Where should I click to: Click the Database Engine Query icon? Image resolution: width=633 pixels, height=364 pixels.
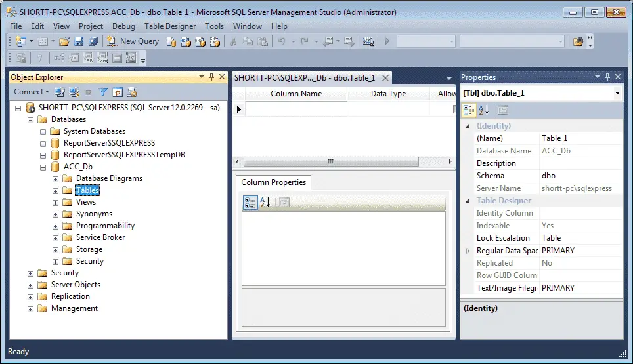click(x=171, y=41)
